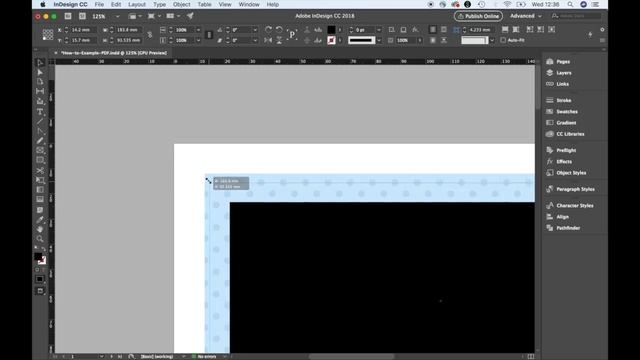
Task: Click Flip Horizontal icon
Action: pos(268,40)
